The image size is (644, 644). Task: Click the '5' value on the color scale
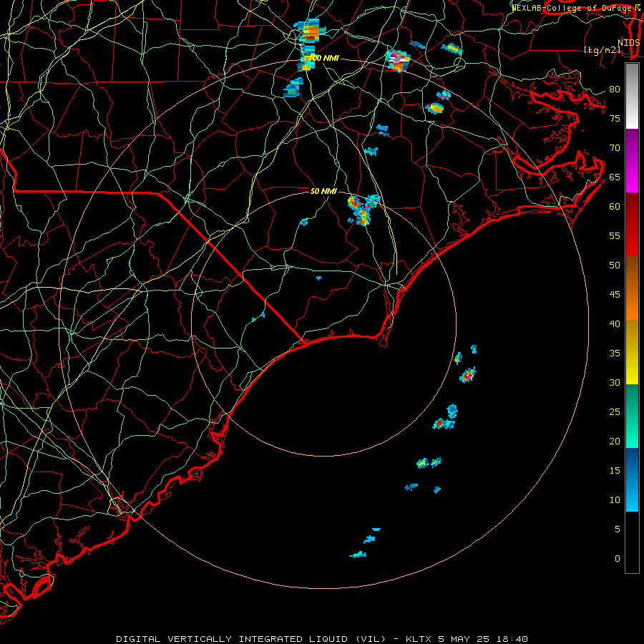618,530
